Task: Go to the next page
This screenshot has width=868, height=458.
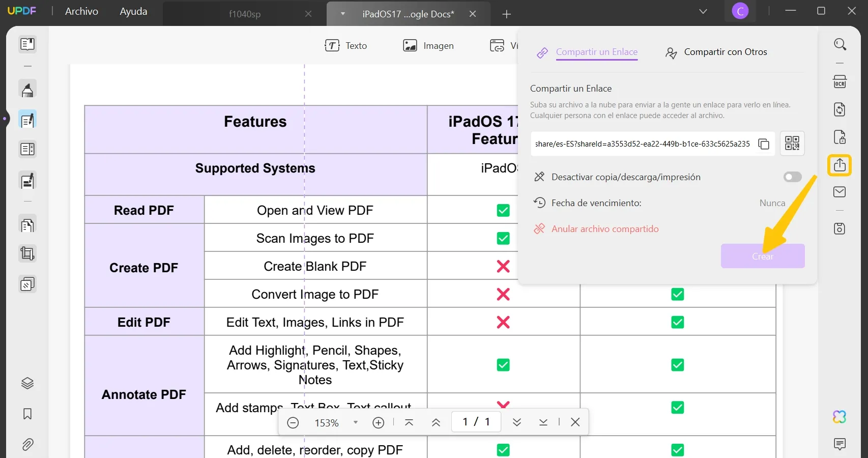Action: click(x=517, y=422)
